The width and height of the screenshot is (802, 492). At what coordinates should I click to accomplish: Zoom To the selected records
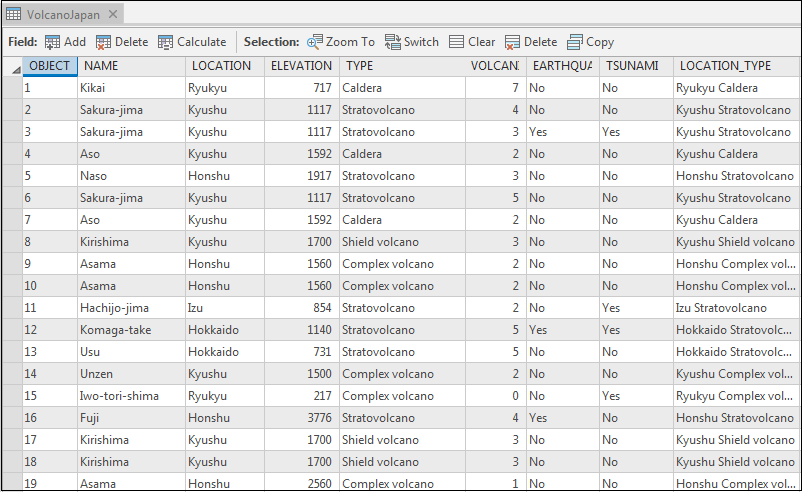click(341, 42)
